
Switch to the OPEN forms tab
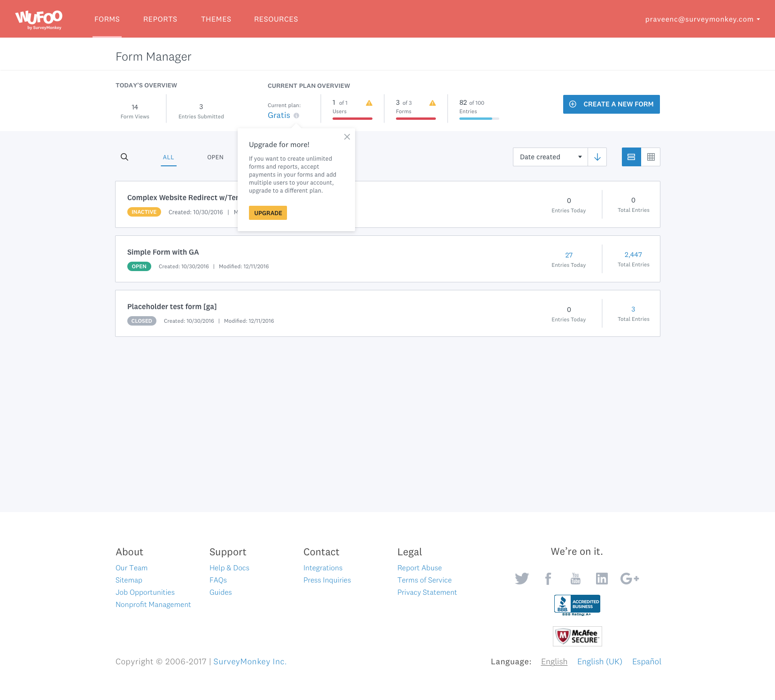pos(215,157)
